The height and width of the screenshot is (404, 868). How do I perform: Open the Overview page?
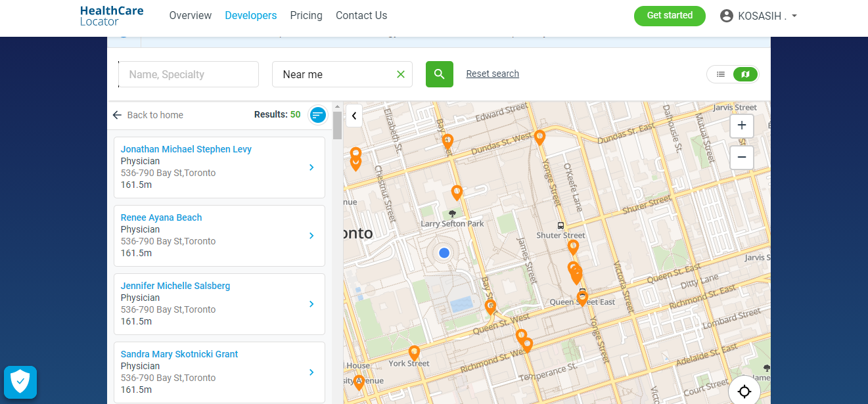point(191,15)
